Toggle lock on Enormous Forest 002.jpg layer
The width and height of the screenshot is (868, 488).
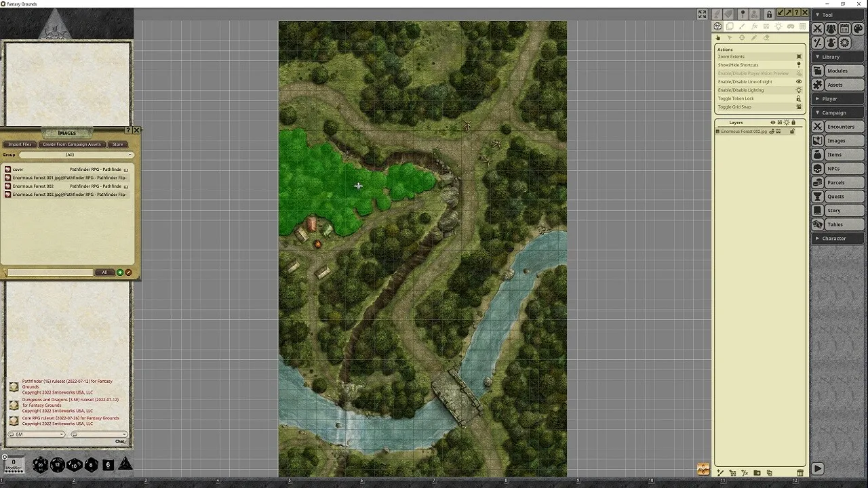tap(792, 131)
